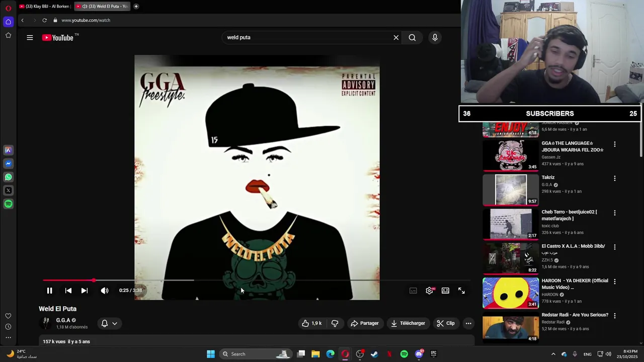Select the Weld El Puta browser tab
The height and width of the screenshot is (362, 644).
103,6
